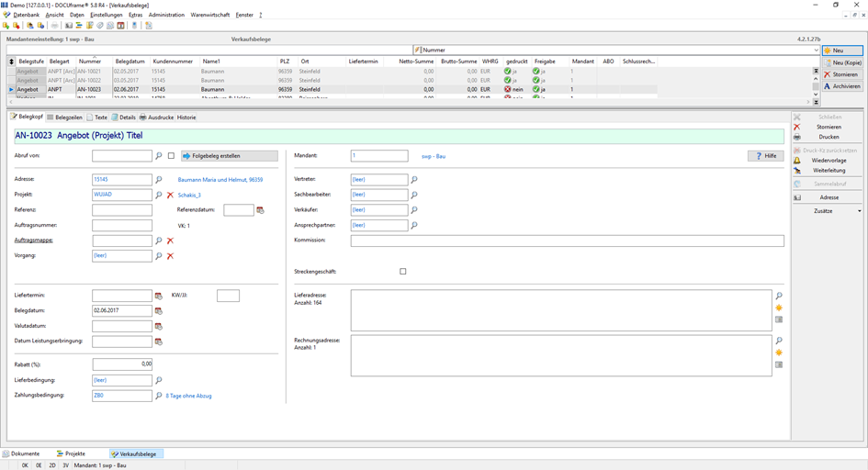868x470 pixels.
Task: Click the search magnifier next to the Adresse field
Action: (x=158, y=180)
